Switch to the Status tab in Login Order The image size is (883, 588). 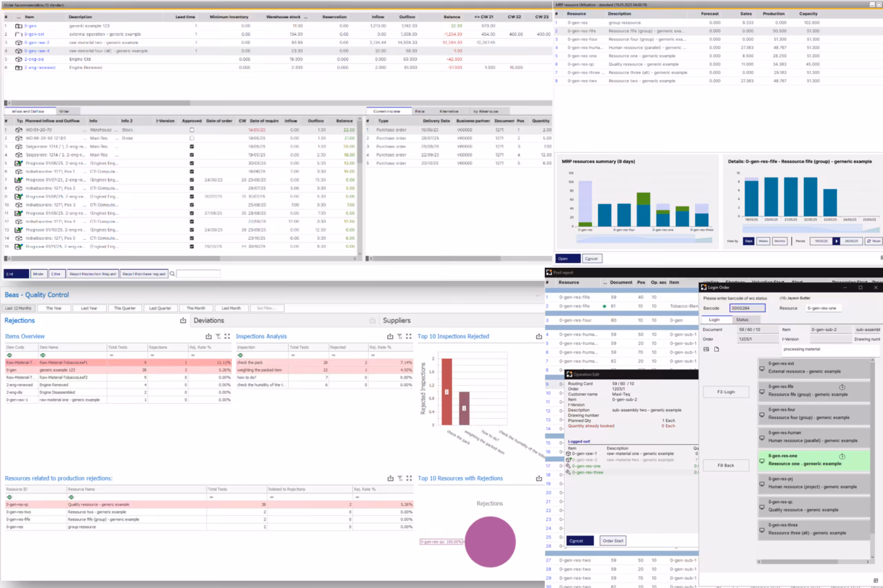(742, 320)
